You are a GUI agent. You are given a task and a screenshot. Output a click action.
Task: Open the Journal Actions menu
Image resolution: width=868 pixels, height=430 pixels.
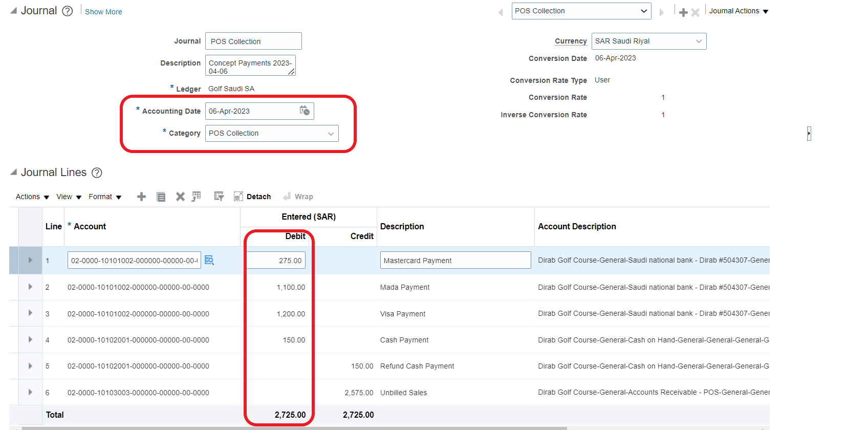pyautogui.click(x=739, y=11)
